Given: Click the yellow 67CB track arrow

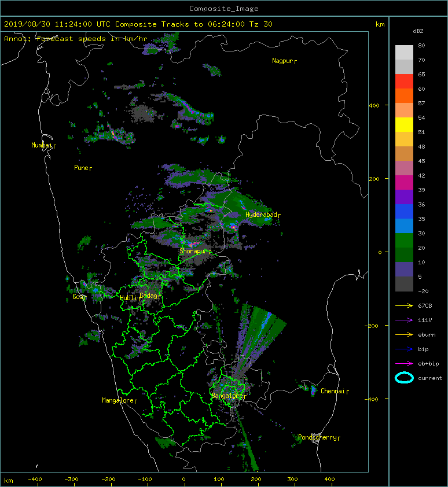Looking at the screenshot, I should (404, 305).
